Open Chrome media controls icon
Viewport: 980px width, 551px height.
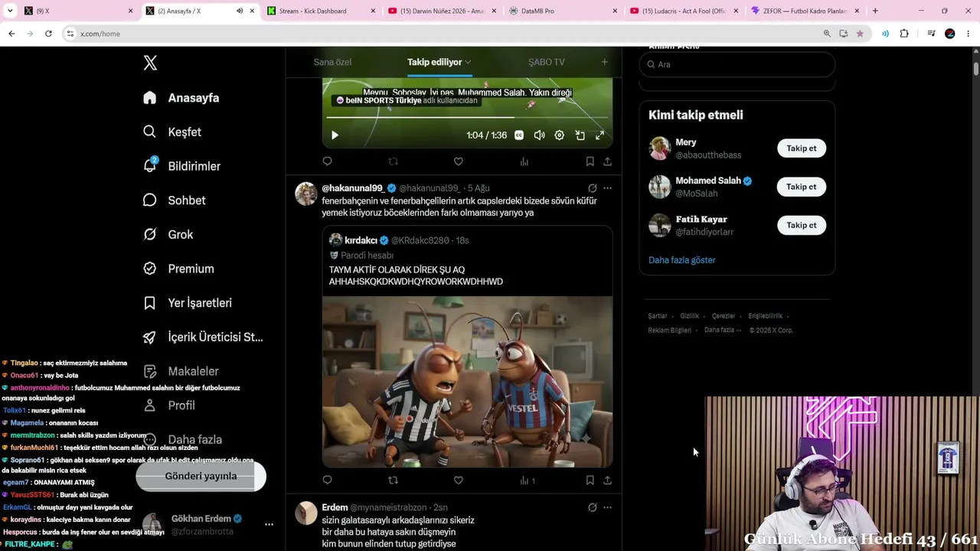(931, 34)
